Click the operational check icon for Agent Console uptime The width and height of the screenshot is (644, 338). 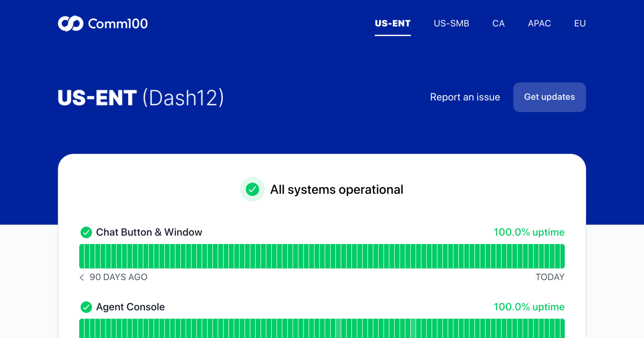[86, 307]
